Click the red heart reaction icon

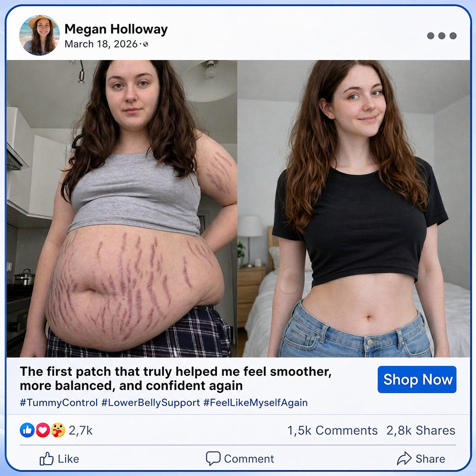tap(43, 430)
